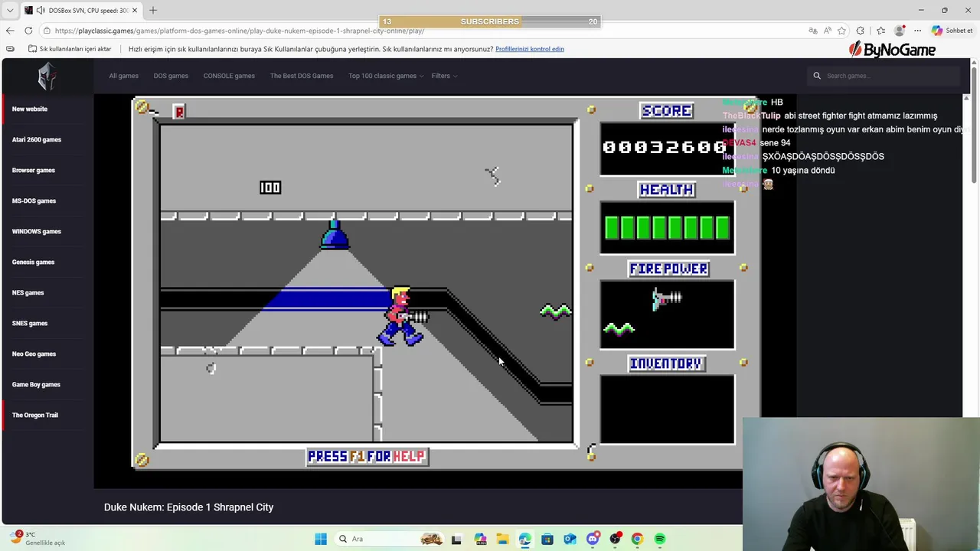Viewport: 980px width, 551px height.
Task: Click the Microsoft Edge taskbar icon
Action: [524, 539]
